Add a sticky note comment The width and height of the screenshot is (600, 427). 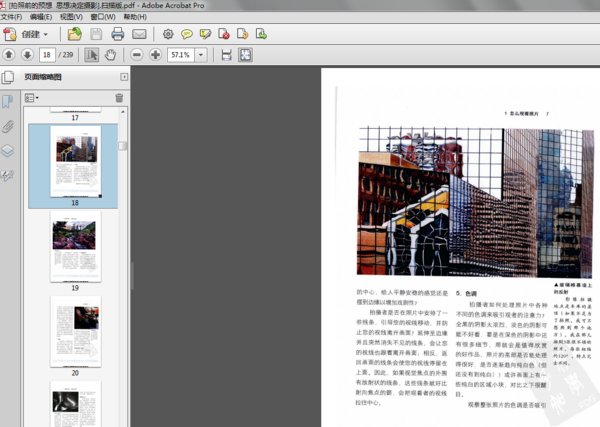click(186, 34)
